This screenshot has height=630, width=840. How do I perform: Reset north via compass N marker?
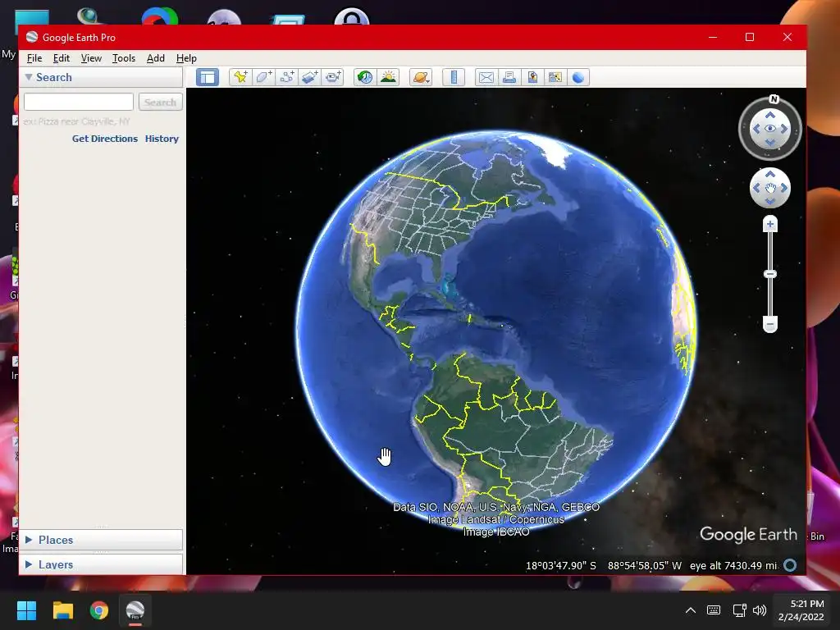point(774,99)
